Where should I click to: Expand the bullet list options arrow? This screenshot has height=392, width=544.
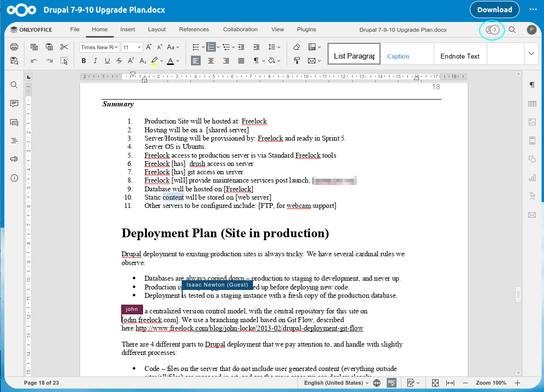(x=203, y=47)
